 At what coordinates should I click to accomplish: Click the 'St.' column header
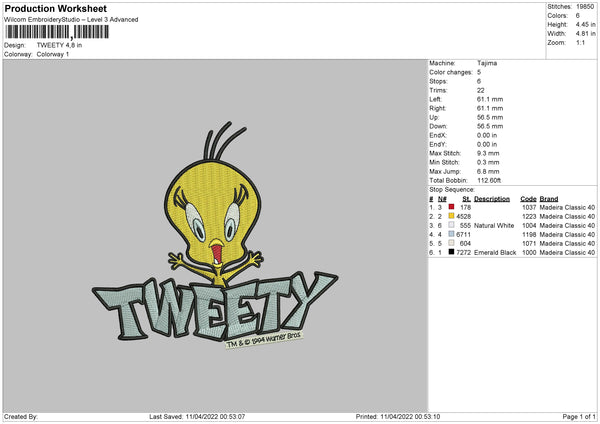click(466, 199)
